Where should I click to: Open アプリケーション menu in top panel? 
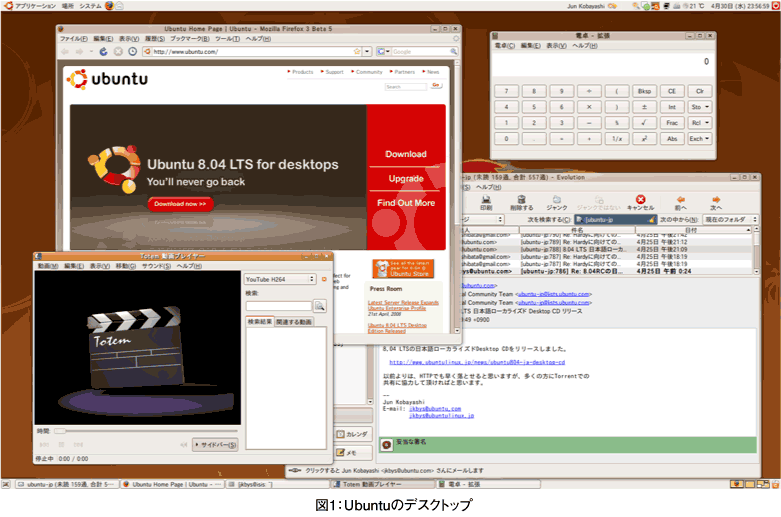point(35,5)
